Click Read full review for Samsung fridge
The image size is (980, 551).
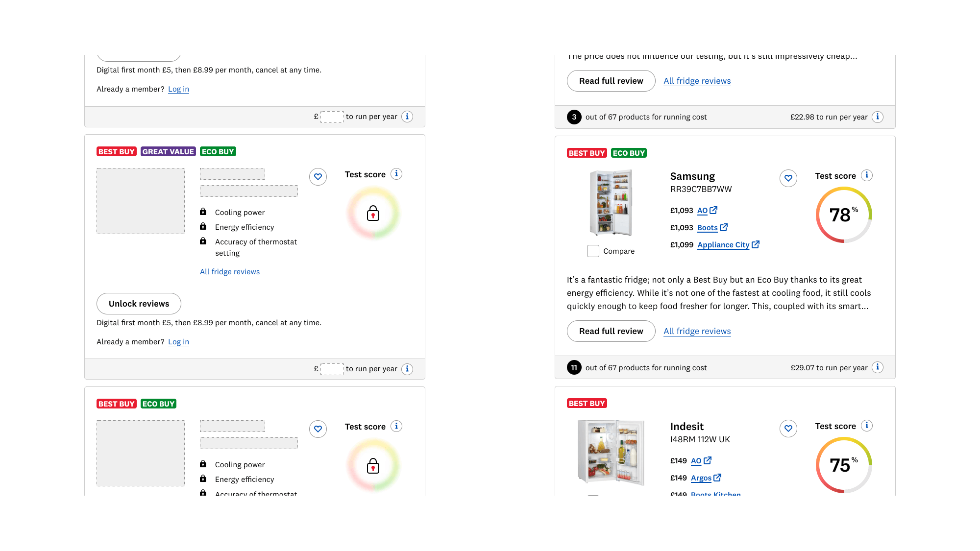pyautogui.click(x=611, y=331)
